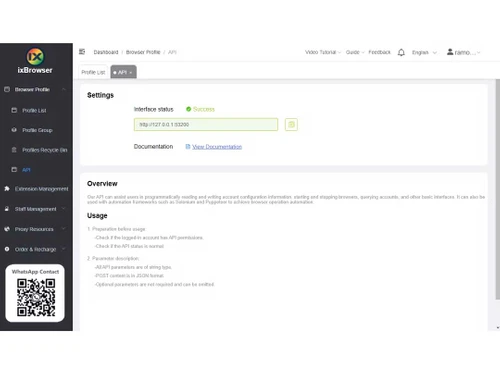500x375 pixels.
Task: Click the document icon beside View Documentation
Action: [x=188, y=147]
